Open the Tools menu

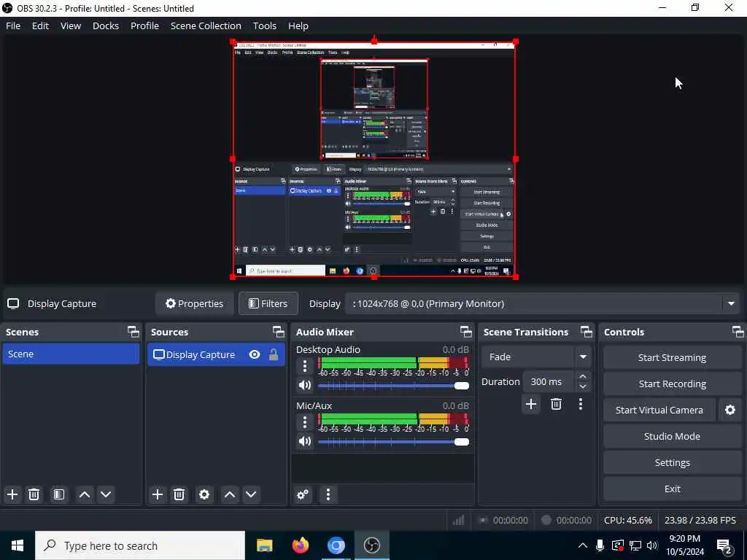264,26
